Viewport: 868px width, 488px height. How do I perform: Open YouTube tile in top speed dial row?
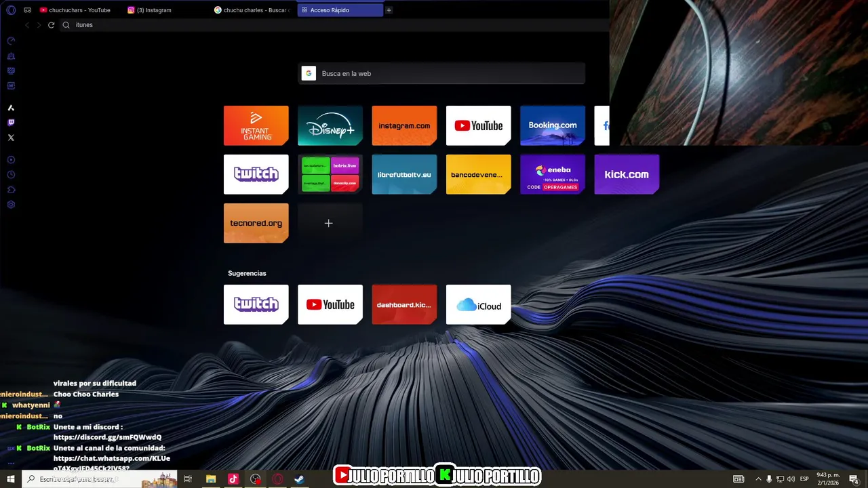tap(479, 125)
